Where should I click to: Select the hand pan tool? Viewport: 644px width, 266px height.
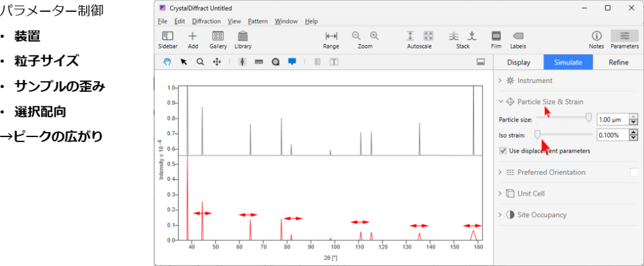click(x=167, y=62)
